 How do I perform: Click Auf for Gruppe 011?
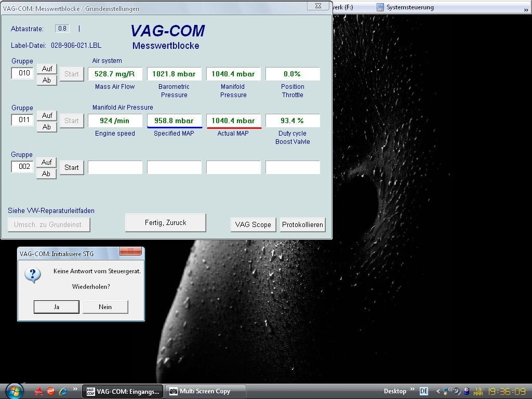click(47, 116)
